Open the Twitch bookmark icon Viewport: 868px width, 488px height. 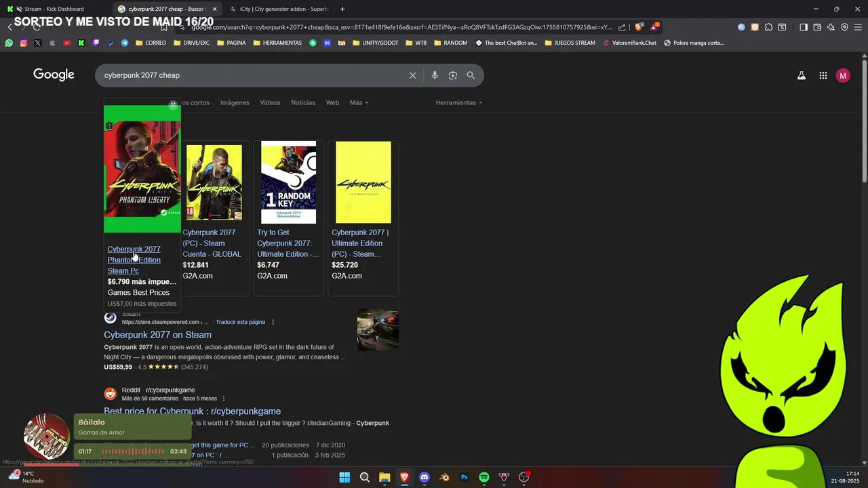(96, 43)
